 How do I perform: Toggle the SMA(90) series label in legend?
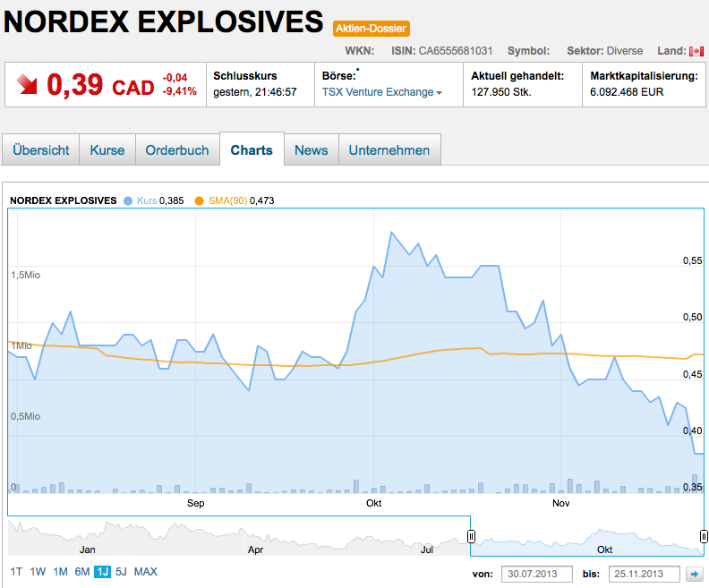(x=227, y=200)
